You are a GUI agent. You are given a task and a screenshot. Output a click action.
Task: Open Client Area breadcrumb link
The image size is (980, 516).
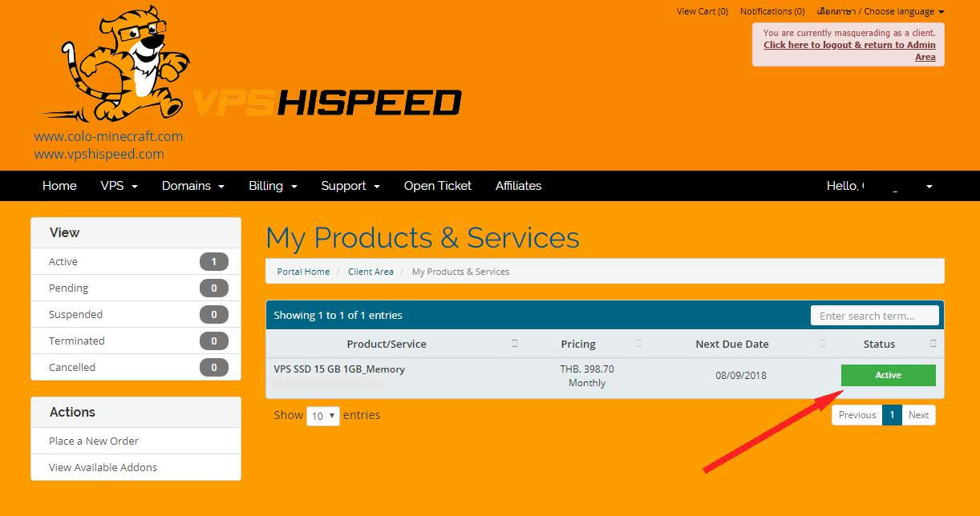371,272
